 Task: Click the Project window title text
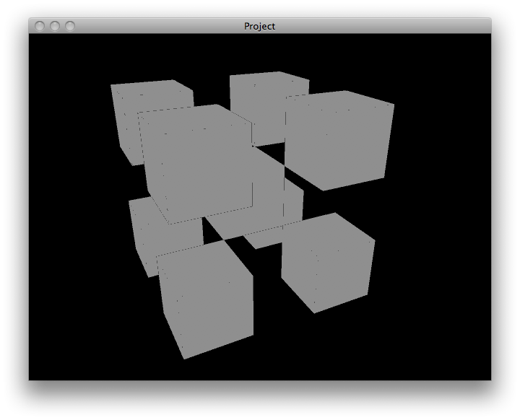click(x=260, y=26)
